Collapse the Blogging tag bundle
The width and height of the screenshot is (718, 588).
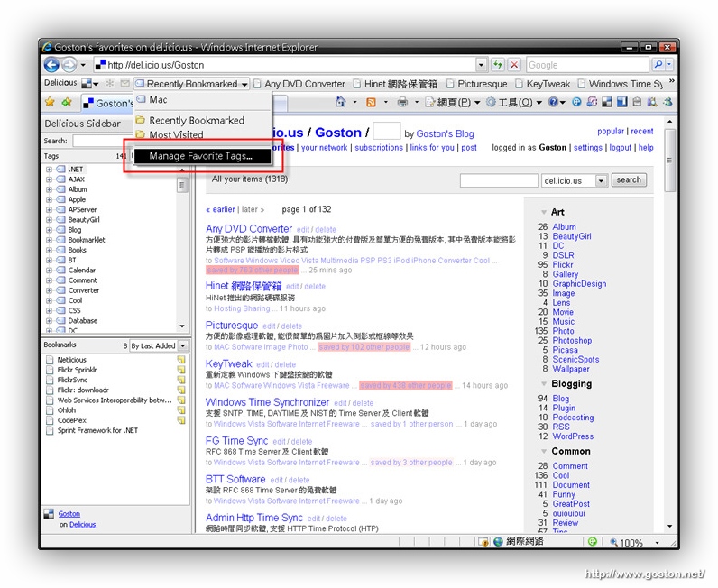(544, 384)
